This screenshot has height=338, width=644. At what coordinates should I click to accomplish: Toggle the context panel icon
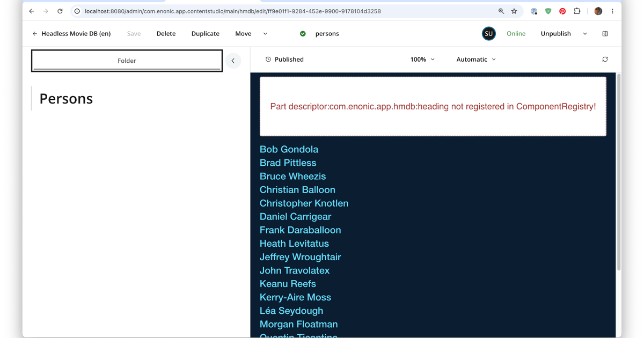tap(605, 33)
